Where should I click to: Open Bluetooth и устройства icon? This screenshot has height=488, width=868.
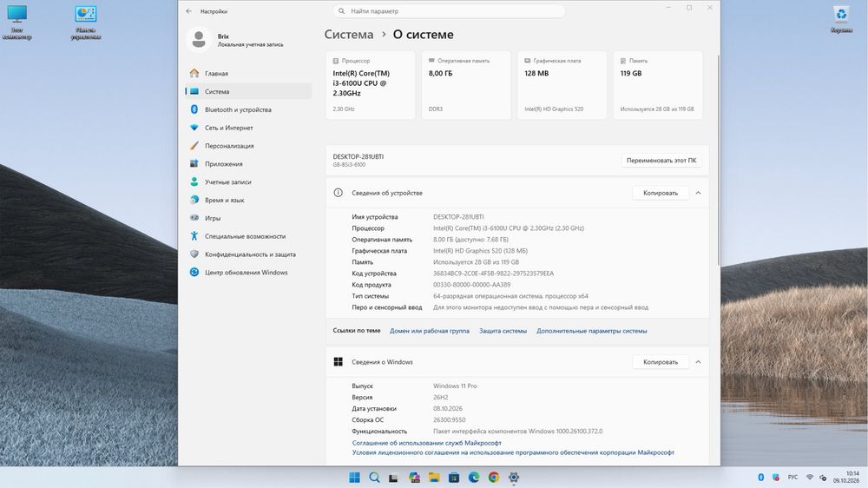[x=194, y=109]
